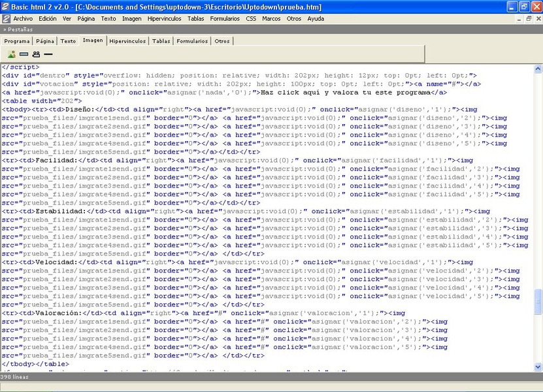
Task: Switch to the Página tab
Action: click(45, 41)
